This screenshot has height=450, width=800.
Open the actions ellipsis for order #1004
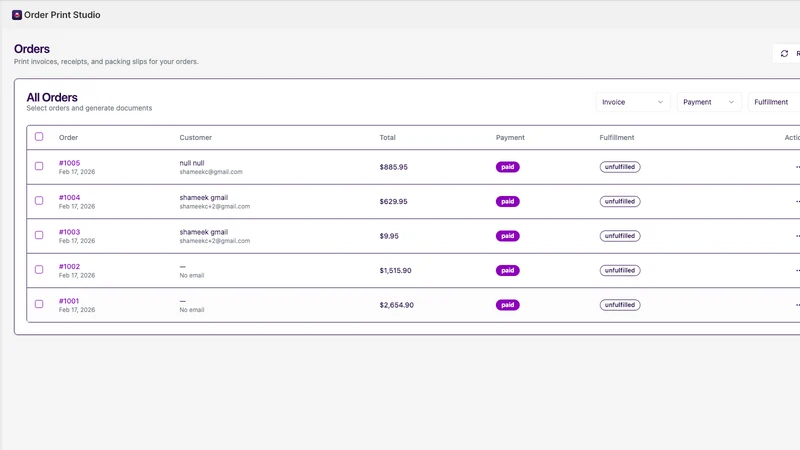(x=797, y=202)
